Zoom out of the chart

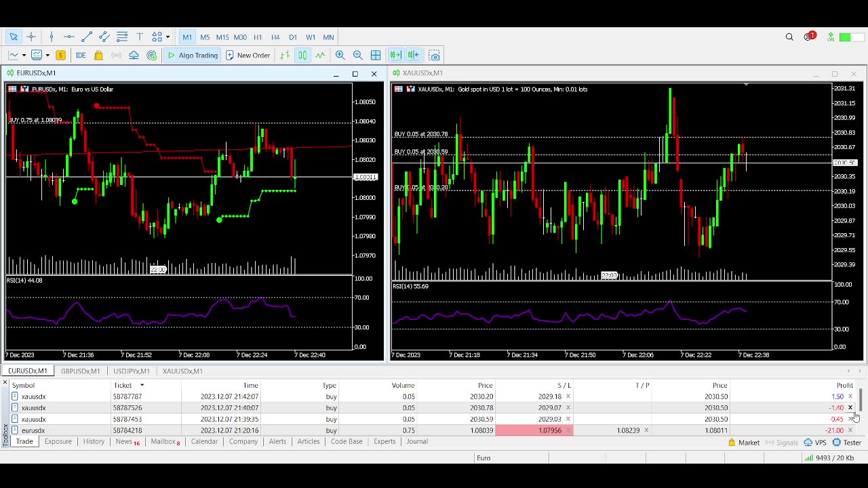[x=358, y=56]
